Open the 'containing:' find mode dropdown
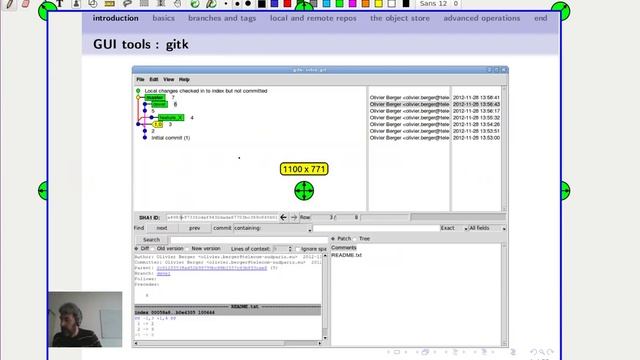Screen dimensions: 640x360 (273, 228)
